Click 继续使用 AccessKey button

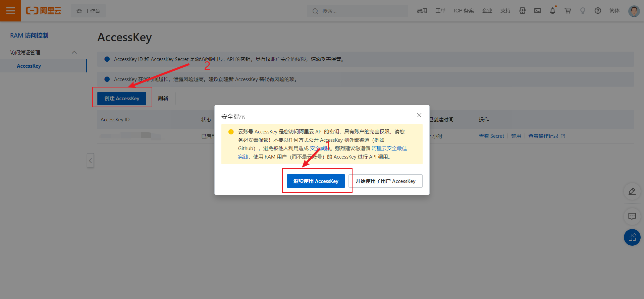pos(316,181)
